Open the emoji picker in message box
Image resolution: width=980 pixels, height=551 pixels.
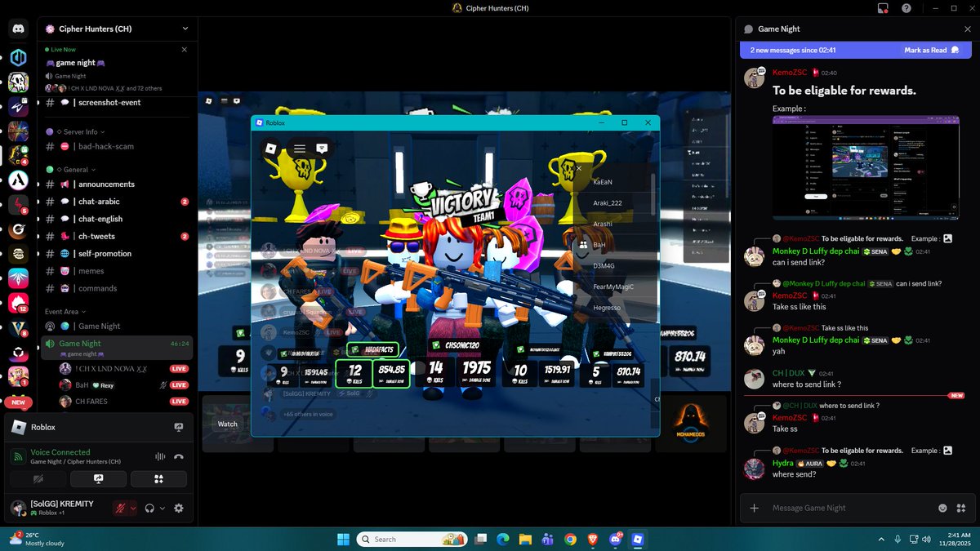942,508
